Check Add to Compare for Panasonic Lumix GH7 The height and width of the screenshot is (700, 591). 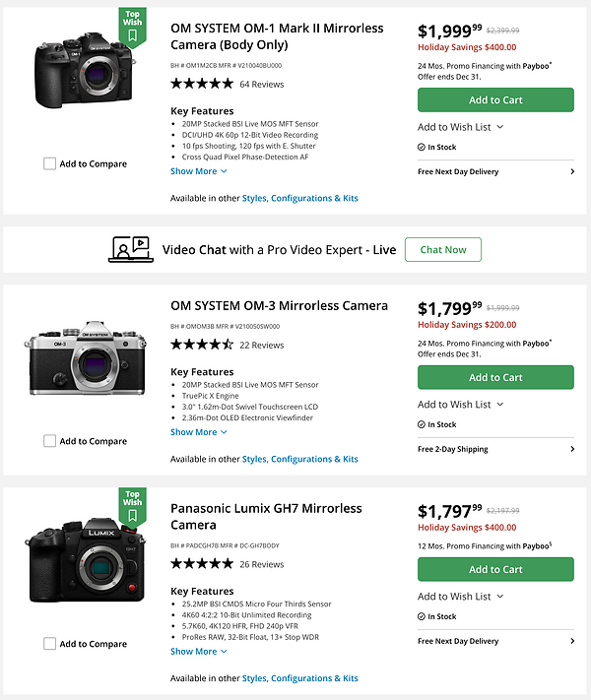[49, 644]
